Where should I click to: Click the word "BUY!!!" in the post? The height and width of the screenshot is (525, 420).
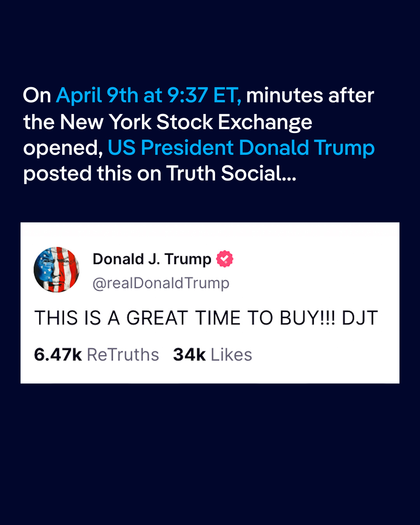308,318
